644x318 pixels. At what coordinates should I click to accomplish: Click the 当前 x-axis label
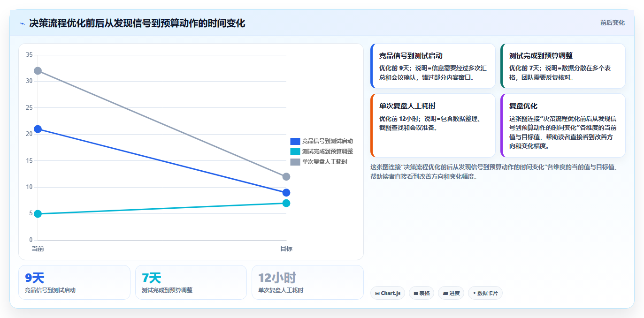click(x=38, y=249)
